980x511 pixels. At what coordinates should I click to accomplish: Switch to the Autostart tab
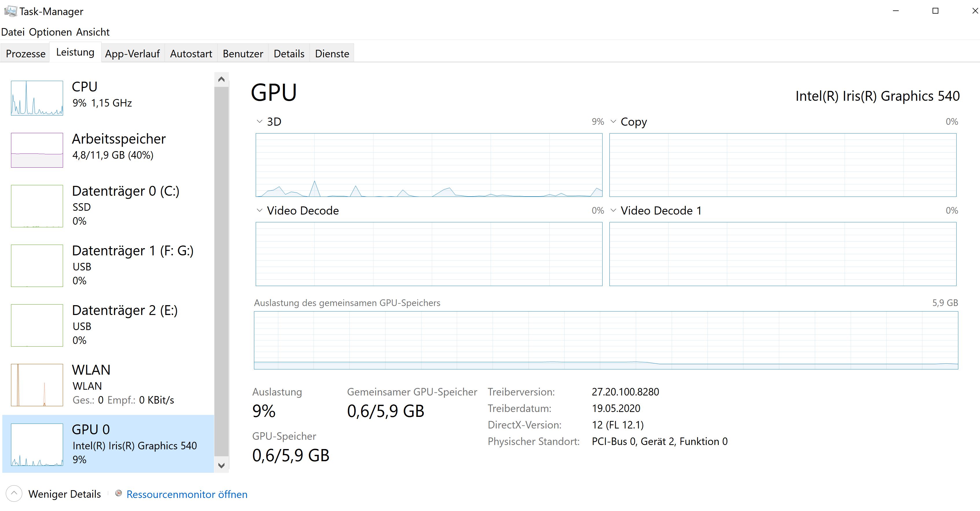coord(191,54)
